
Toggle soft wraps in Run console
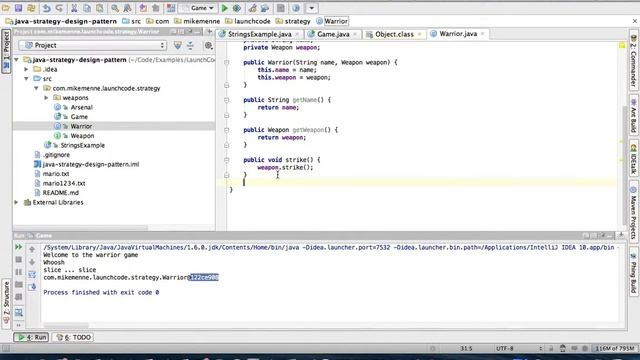[x=32, y=274]
